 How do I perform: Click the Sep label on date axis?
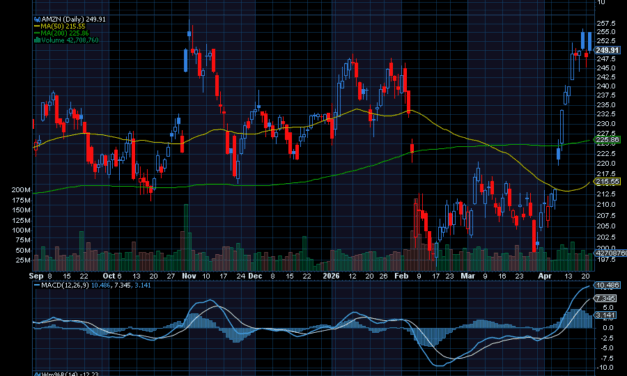tap(36, 276)
